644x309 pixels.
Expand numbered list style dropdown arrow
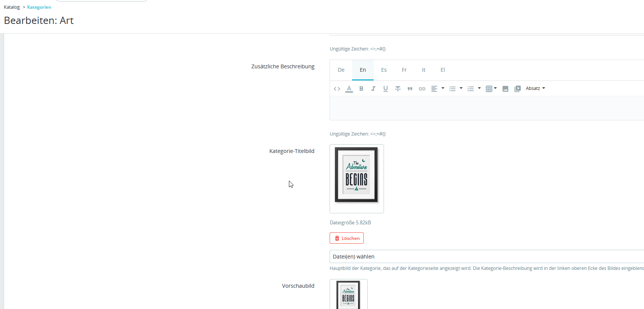click(x=479, y=88)
